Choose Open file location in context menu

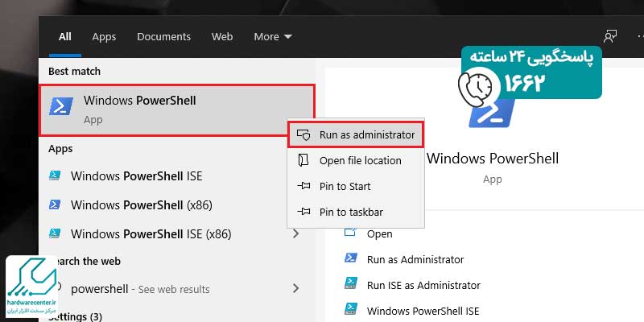click(x=355, y=160)
